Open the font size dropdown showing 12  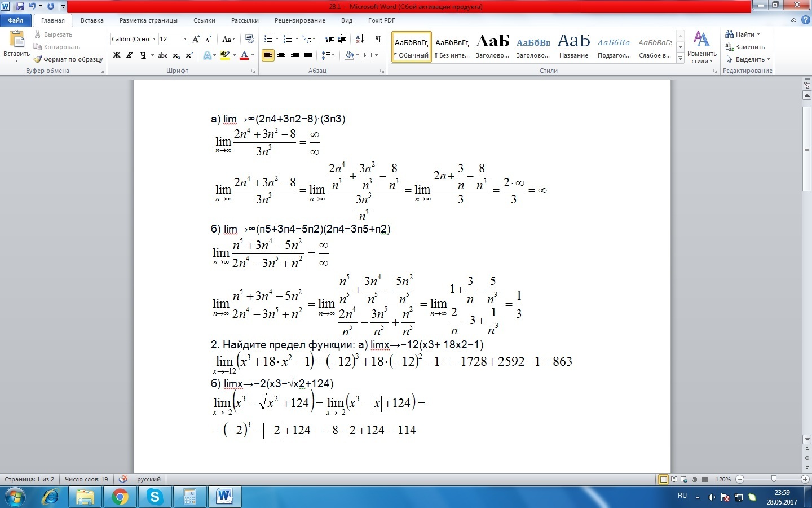click(x=185, y=39)
